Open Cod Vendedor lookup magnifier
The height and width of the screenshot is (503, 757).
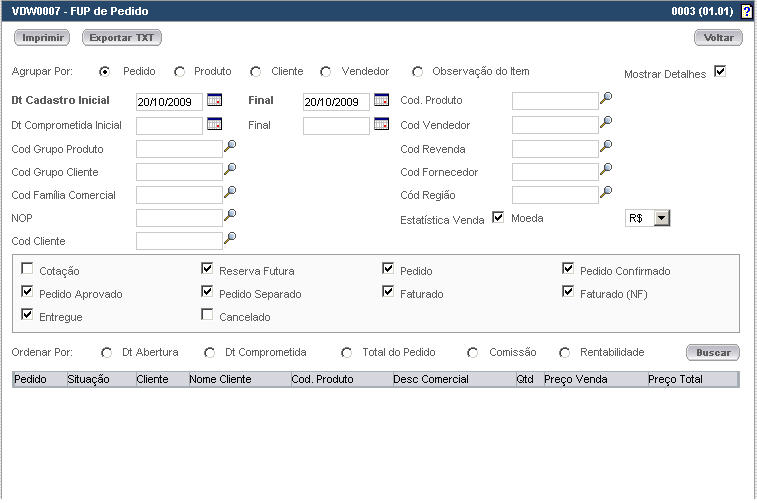[606, 123]
